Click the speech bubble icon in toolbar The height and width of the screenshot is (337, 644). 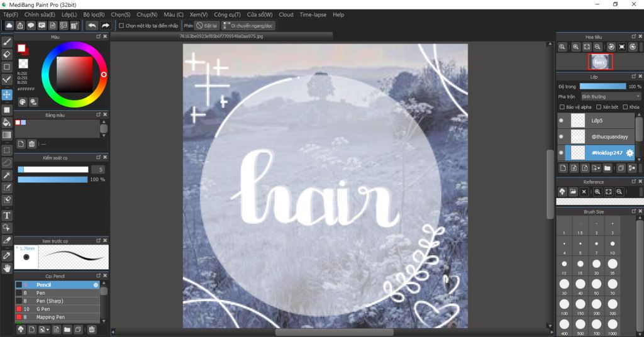tap(31, 25)
